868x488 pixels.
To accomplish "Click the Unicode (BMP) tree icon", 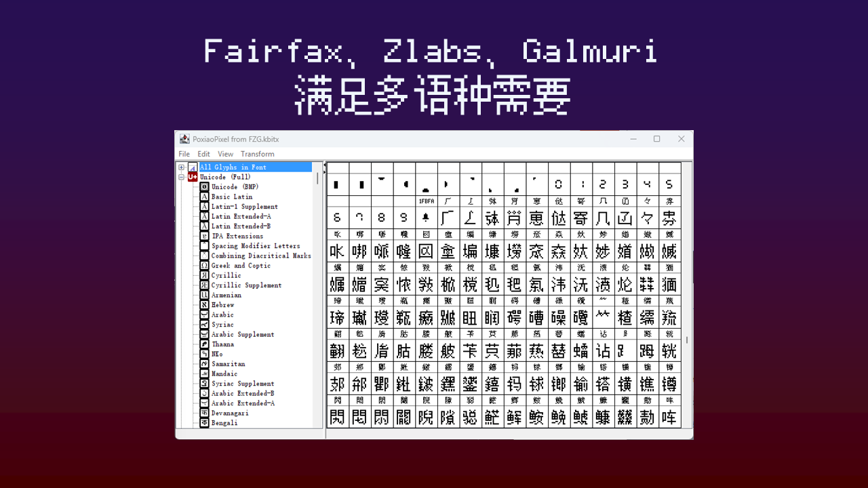I will [x=204, y=187].
